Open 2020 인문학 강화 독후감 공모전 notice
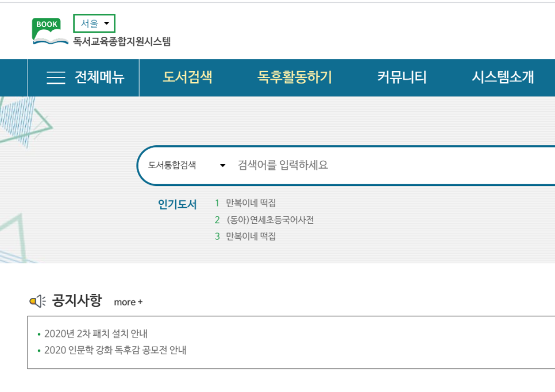Image resolution: width=555 pixels, height=392 pixels. coord(115,350)
